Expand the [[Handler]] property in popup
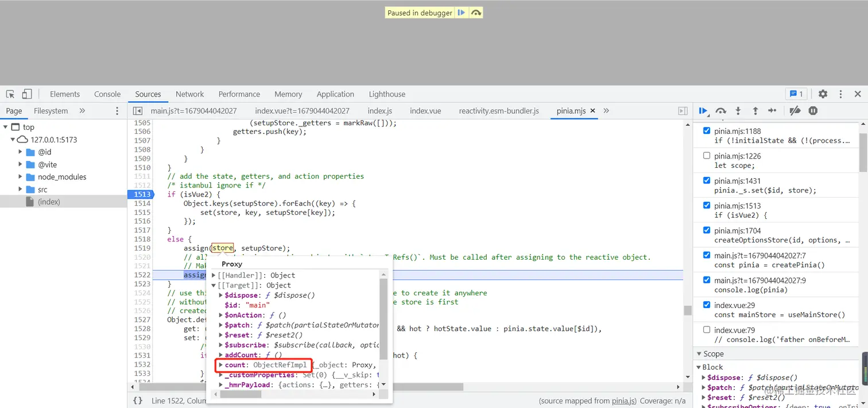Image resolution: width=868 pixels, height=408 pixels. click(x=214, y=275)
